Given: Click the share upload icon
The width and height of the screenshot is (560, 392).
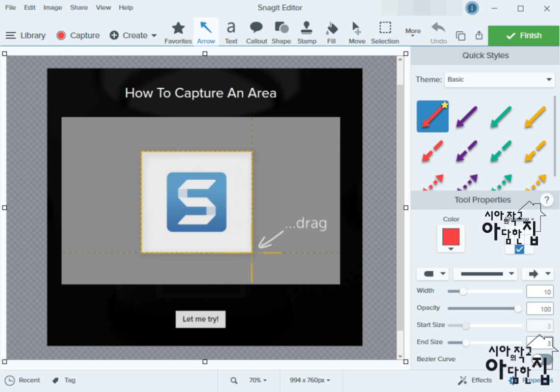Looking at the screenshot, I should pyautogui.click(x=479, y=35).
